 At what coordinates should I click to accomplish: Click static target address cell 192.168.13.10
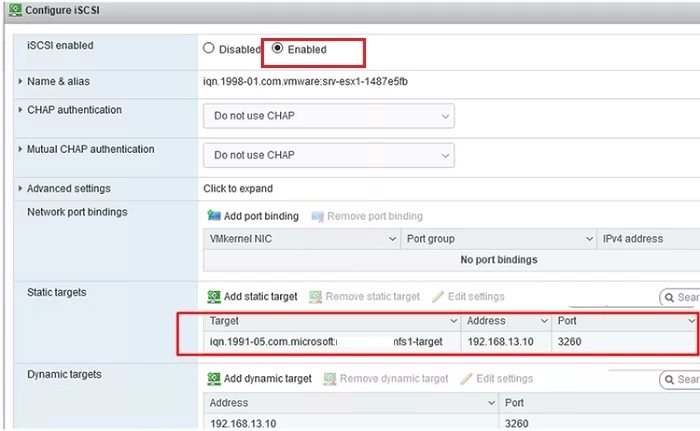click(x=500, y=342)
